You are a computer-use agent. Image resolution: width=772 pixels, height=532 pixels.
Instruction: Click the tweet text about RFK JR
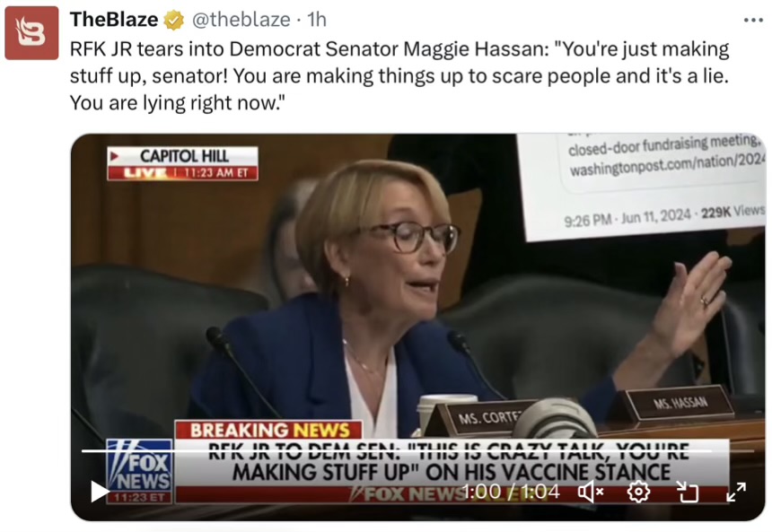tap(399, 75)
